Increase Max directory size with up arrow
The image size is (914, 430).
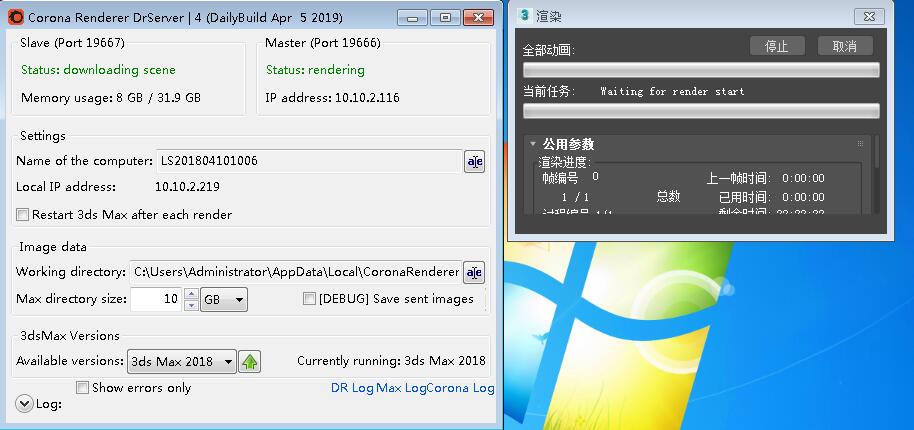pyautogui.click(x=191, y=294)
